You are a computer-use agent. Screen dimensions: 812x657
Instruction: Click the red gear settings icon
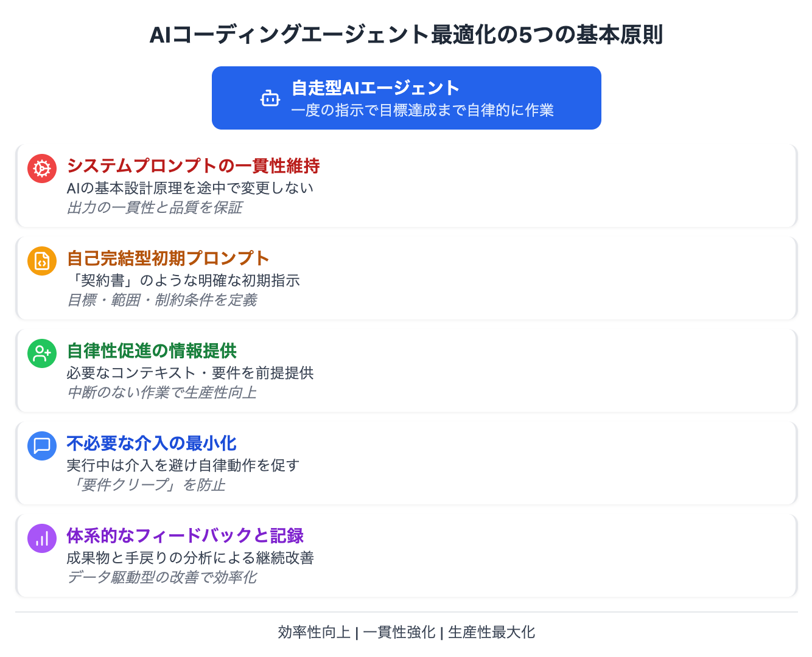pos(42,169)
